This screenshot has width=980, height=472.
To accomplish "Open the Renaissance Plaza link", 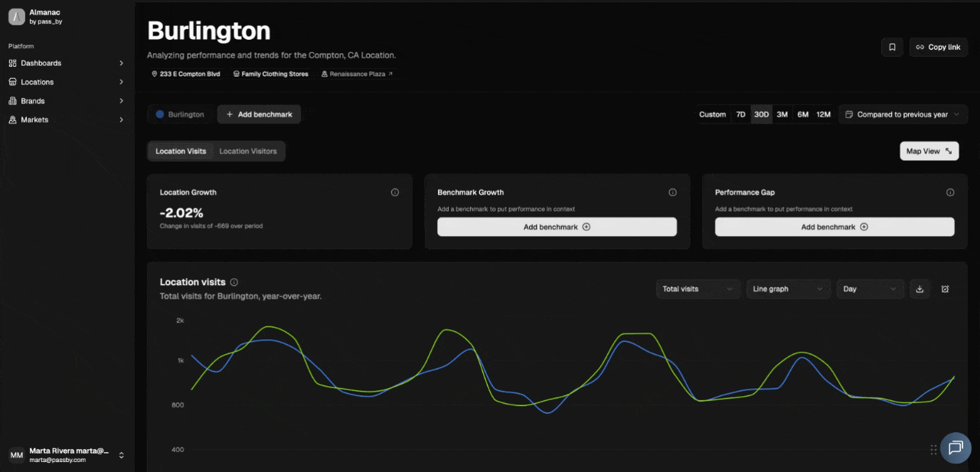I will [x=357, y=74].
